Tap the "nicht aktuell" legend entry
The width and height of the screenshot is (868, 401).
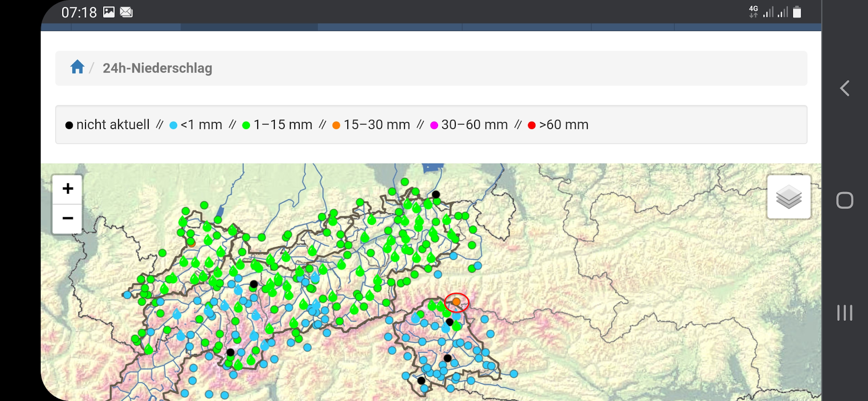(108, 124)
